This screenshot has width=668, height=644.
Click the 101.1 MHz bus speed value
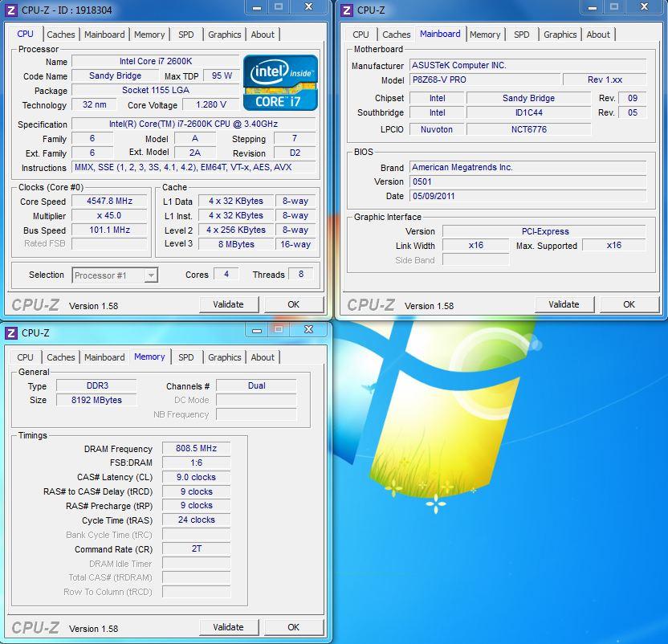[109, 230]
